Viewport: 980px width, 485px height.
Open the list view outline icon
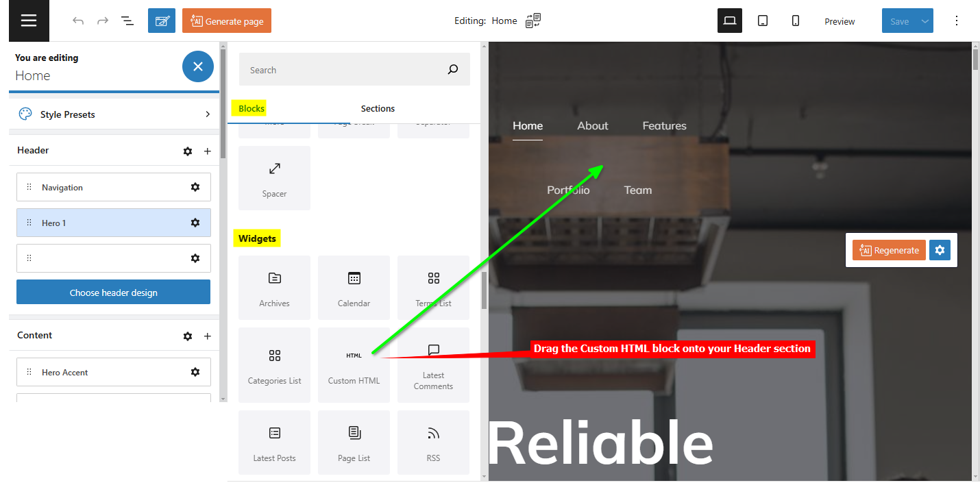pos(127,21)
